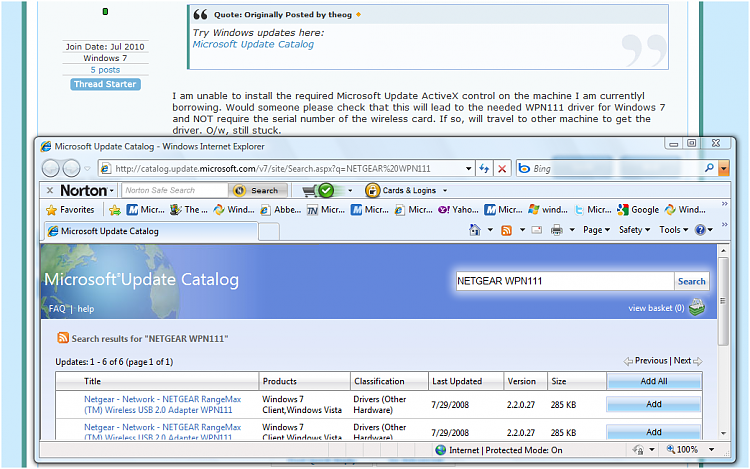Image resolution: width=750 pixels, height=469 pixels.
Task: Click the Add All button
Action: click(x=654, y=381)
